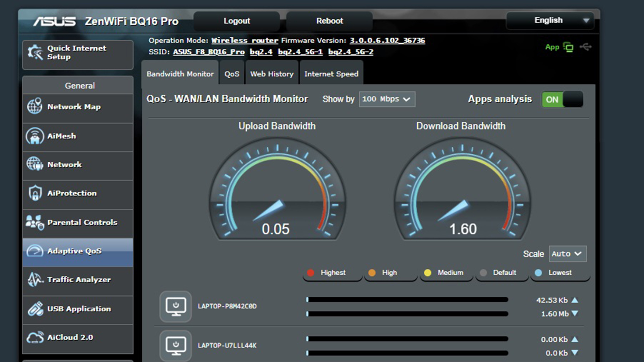Click upload arrow icon next to 42.53 Kb
Screen dimensions: 644x362
pyautogui.click(x=575, y=300)
